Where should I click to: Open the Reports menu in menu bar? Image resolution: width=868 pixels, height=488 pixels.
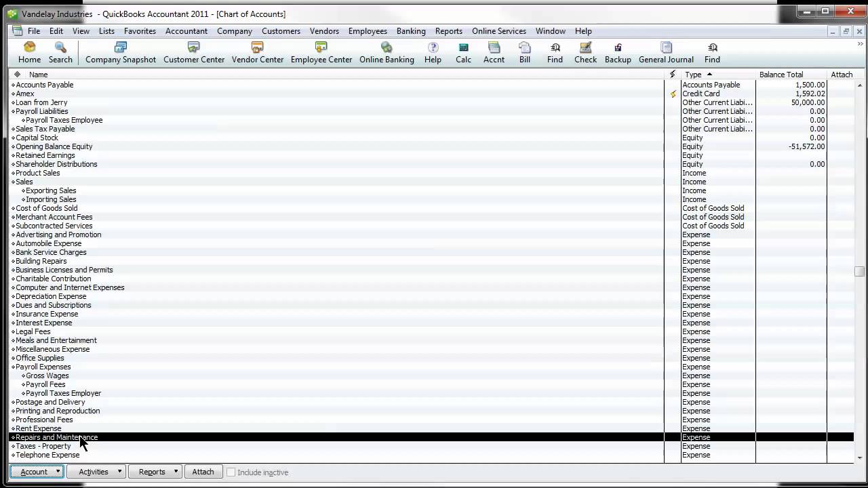tap(449, 31)
